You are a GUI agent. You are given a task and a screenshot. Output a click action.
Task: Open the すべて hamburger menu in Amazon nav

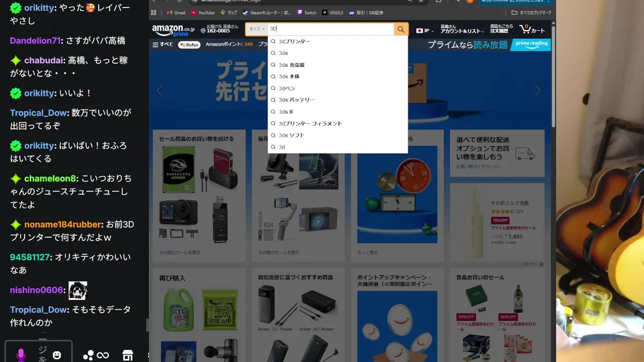click(x=163, y=44)
